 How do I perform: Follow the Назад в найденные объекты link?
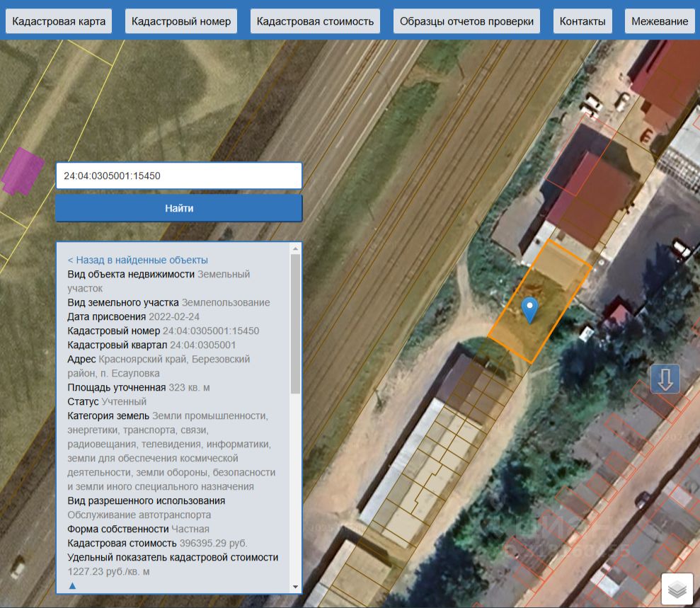pos(137,260)
